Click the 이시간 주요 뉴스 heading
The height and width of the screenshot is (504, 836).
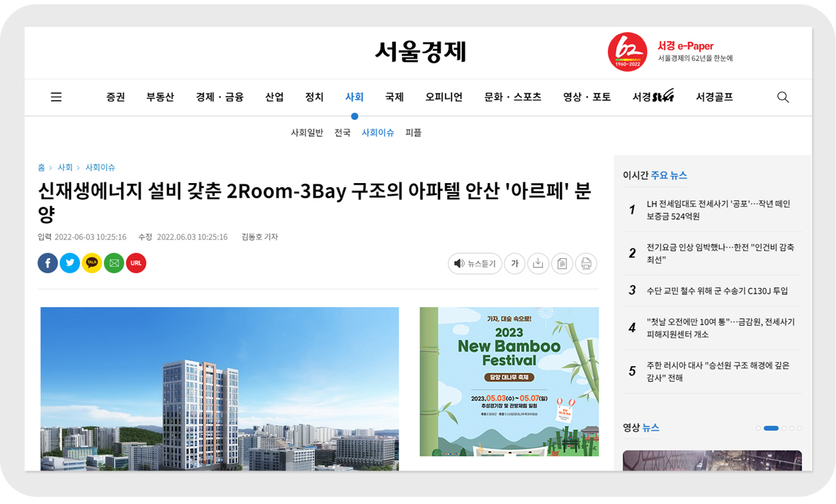pos(655,175)
